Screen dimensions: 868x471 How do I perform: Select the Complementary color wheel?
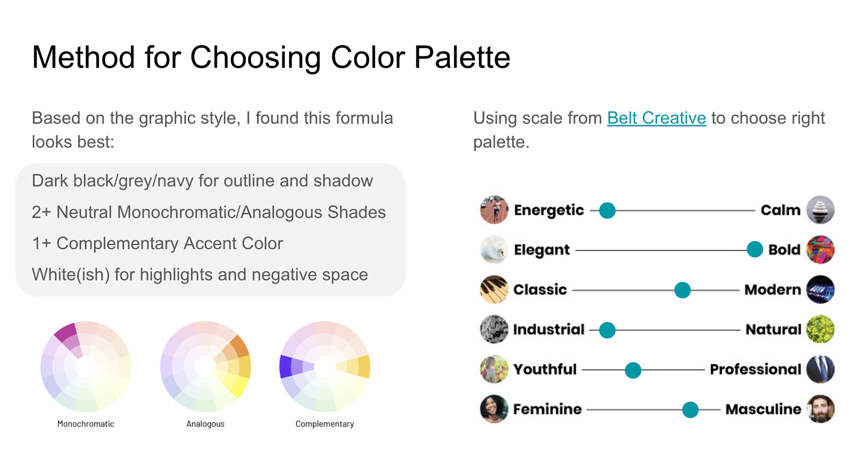pyautogui.click(x=325, y=366)
